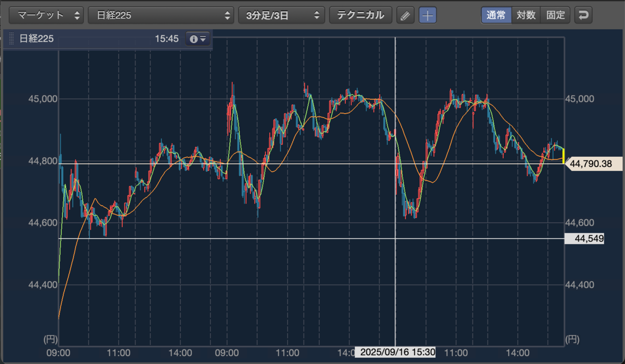Click the 2025/09/16 15:30 date marker
The width and height of the screenshot is (625, 364).
[x=395, y=352]
